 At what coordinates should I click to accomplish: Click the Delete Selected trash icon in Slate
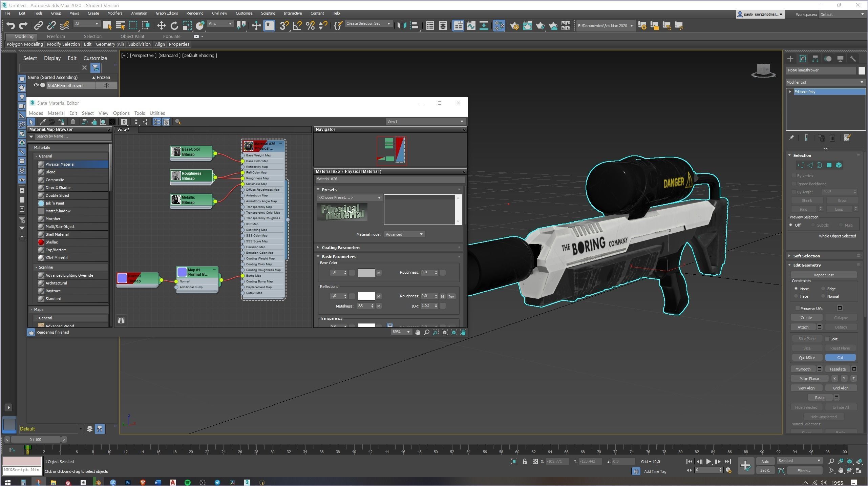pyautogui.click(x=73, y=122)
